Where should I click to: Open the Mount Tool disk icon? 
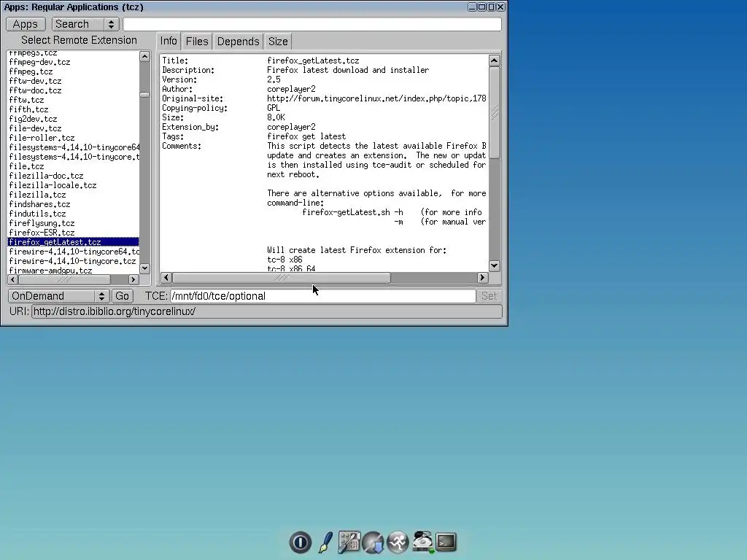[422, 542]
